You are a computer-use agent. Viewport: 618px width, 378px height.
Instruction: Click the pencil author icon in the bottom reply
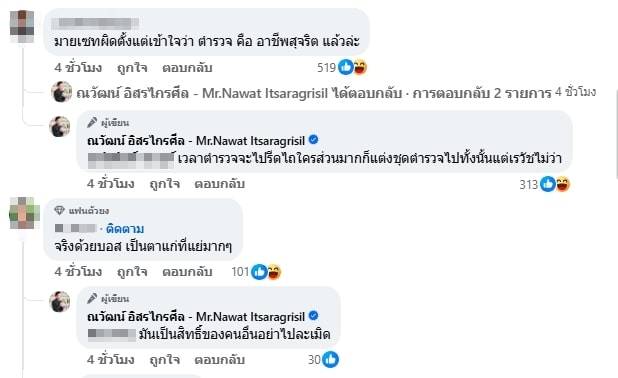point(92,298)
